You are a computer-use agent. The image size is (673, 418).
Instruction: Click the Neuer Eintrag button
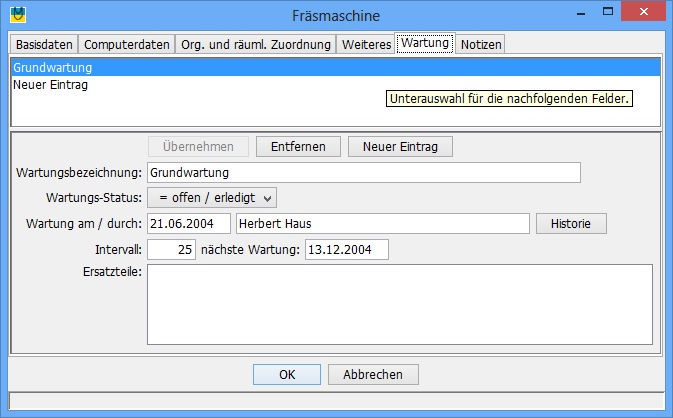click(x=400, y=146)
